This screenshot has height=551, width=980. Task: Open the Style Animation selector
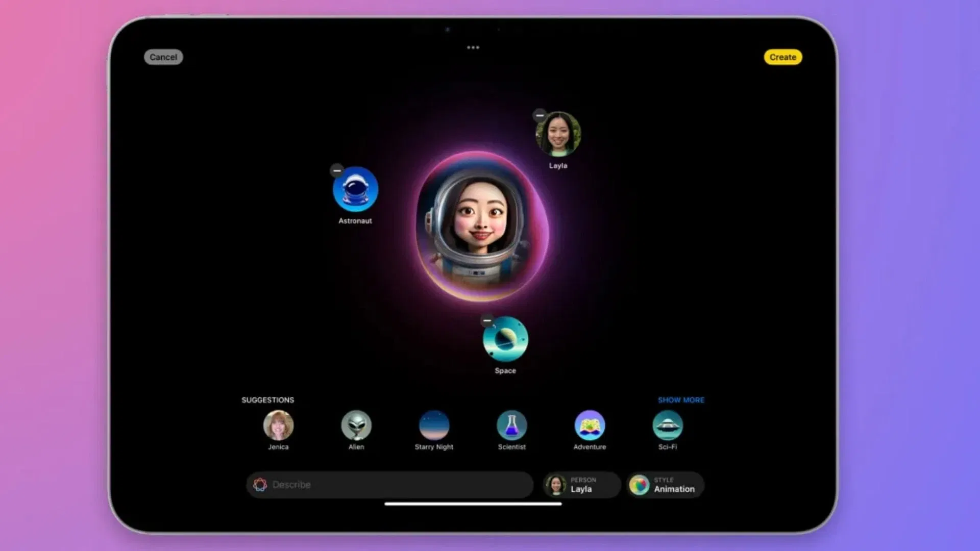click(665, 485)
